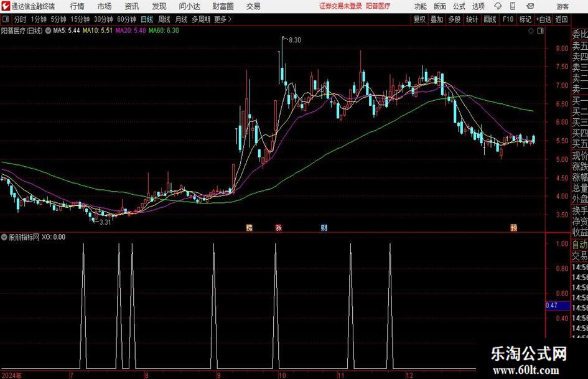Switch to 分时 intraday chart

pyautogui.click(x=21, y=19)
